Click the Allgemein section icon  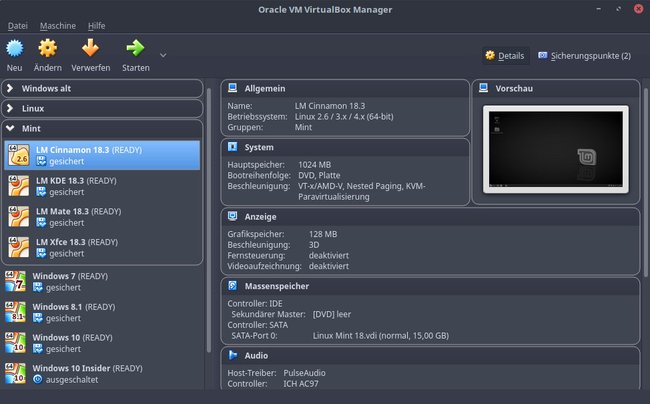click(233, 88)
